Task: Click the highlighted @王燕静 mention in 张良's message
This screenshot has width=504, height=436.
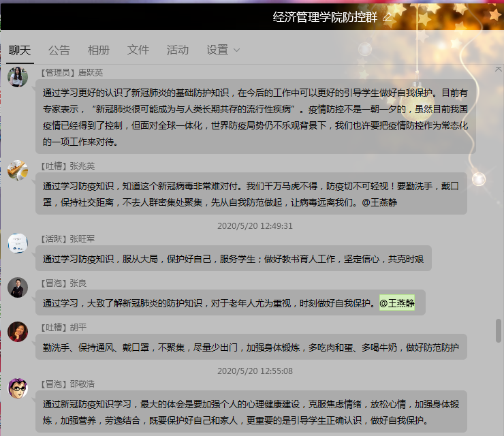Action: point(397,303)
